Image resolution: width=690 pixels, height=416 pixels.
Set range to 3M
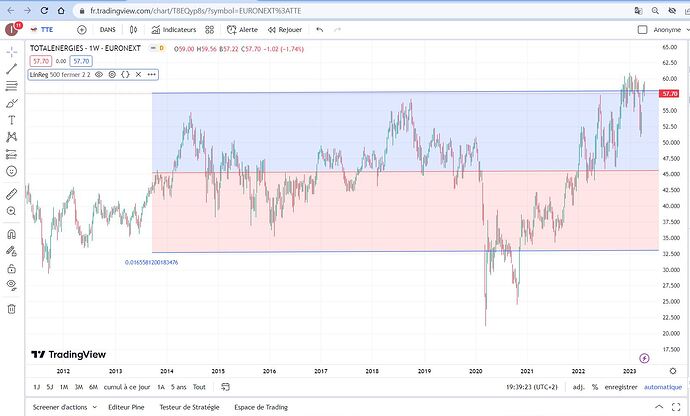click(79, 387)
